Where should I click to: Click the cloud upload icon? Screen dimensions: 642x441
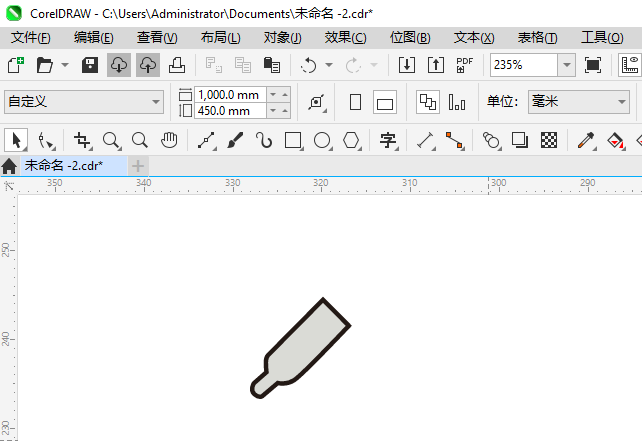(148, 65)
